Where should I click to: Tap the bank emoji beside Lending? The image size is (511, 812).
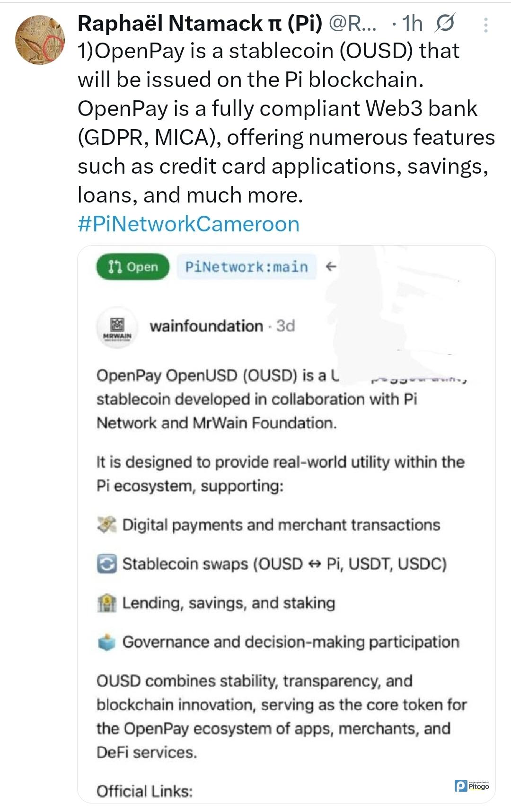click(106, 603)
